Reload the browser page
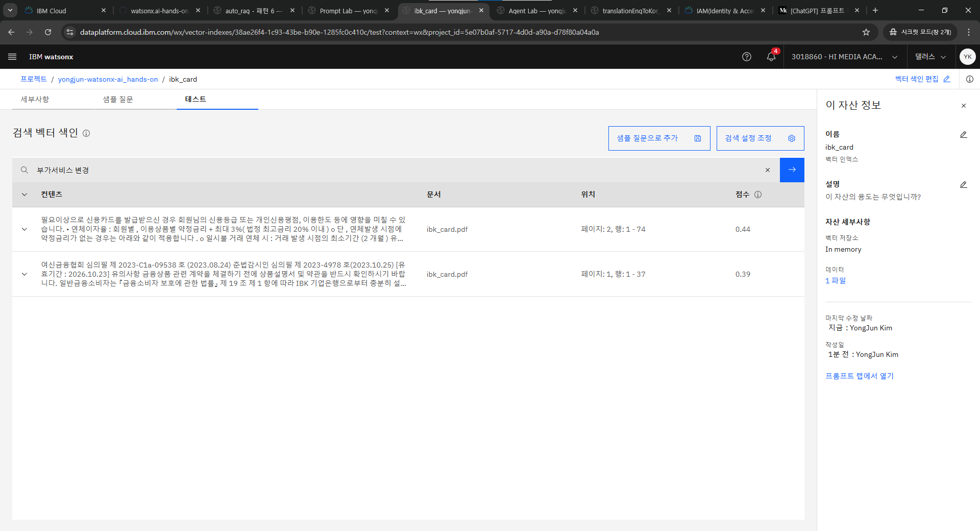Viewport: 980px width, 531px height. tap(48, 32)
